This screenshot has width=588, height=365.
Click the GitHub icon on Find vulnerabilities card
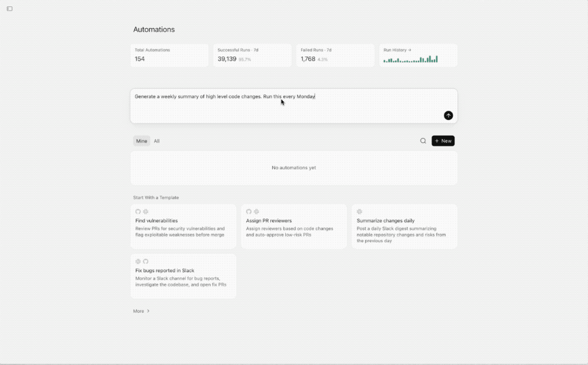[x=138, y=212]
